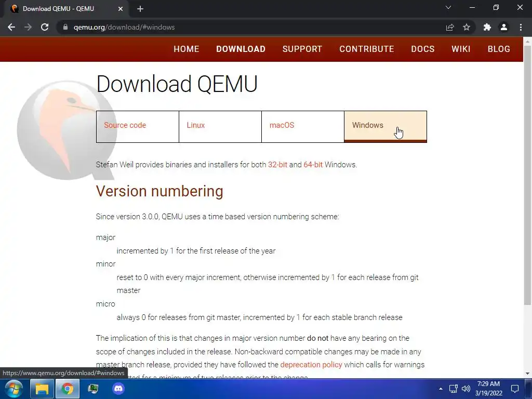Viewport: 532px width, 399px height.
Task: Click the address bar URL
Action: pos(124,27)
